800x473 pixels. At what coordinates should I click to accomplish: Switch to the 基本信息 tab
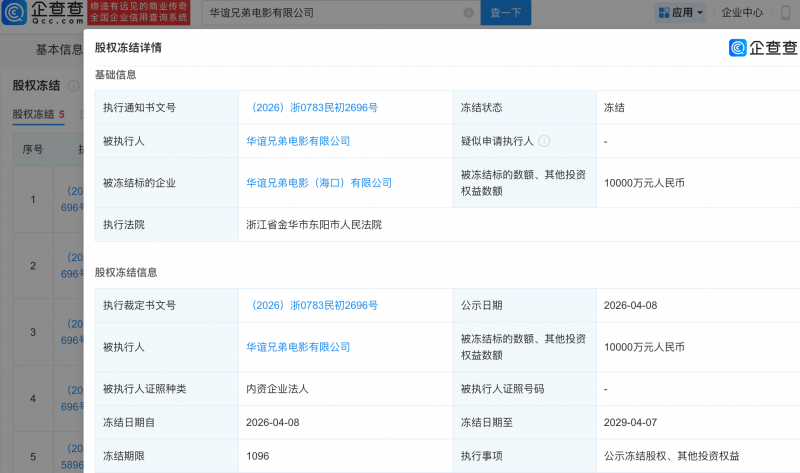click(x=58, y=49)
